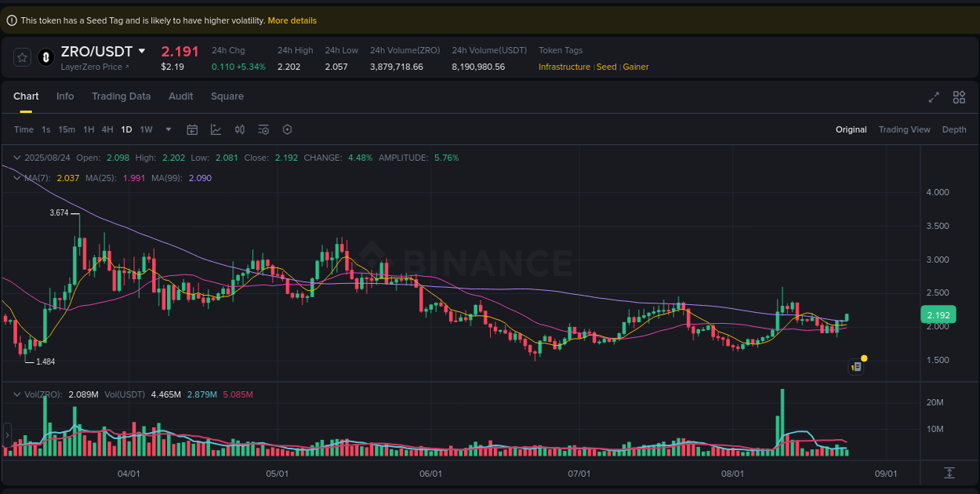The width and height of the screenshot is (980, 494).
Task: Open the calendar date-range picker icon
Action: point(192,129)
